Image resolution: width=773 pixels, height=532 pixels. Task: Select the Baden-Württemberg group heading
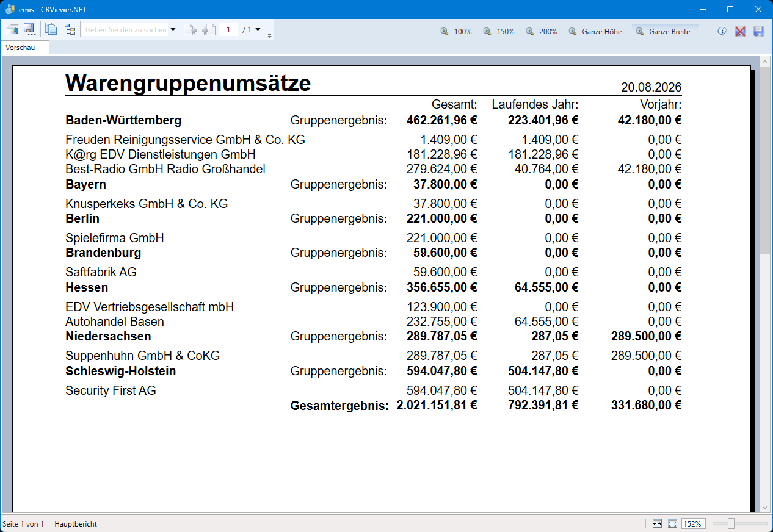(123, 120)
